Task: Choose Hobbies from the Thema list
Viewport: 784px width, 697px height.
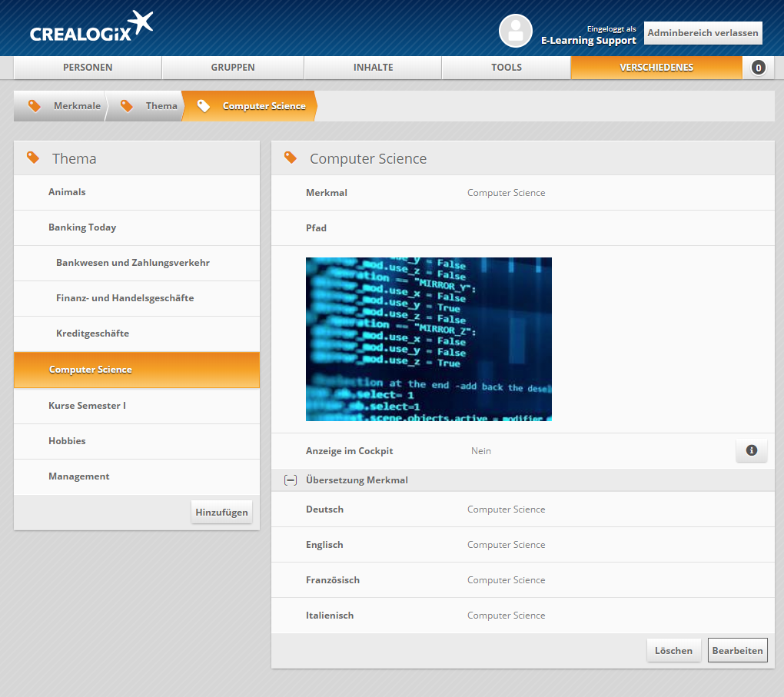Action: [67, 441]
